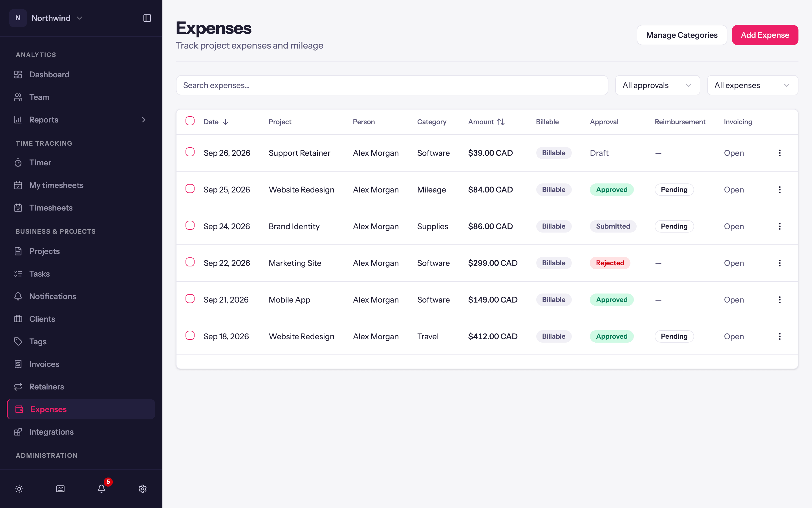This screenshot has width=812, height=508.
Task: Click the Pending badge on Sep 25 row
Action: [674, 190]
